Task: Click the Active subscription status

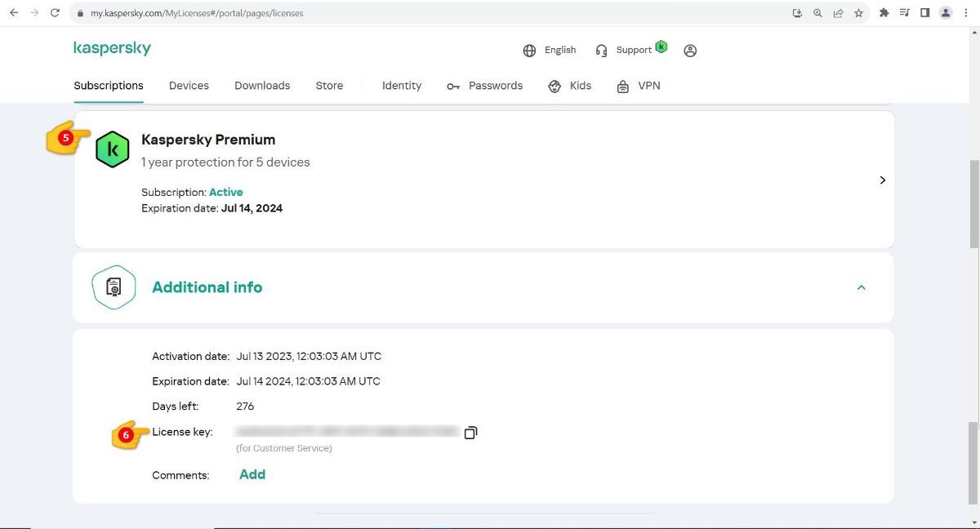Action: tap(226, 193)
